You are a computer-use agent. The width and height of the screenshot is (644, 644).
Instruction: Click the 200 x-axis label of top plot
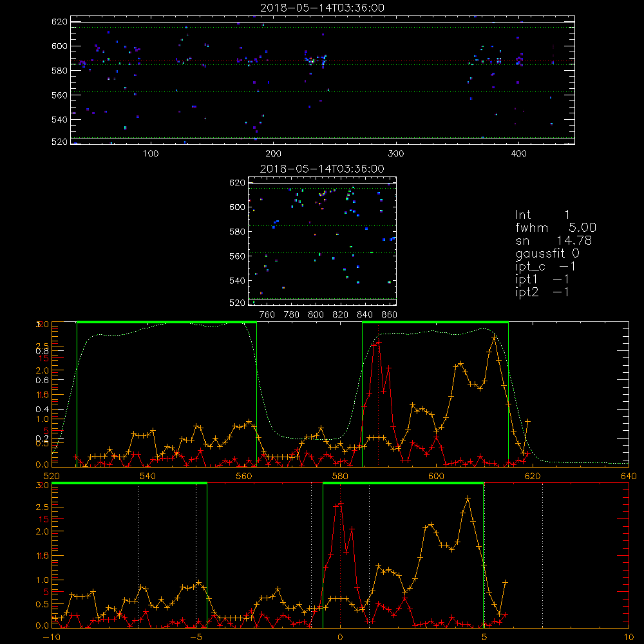click(273, 153)
